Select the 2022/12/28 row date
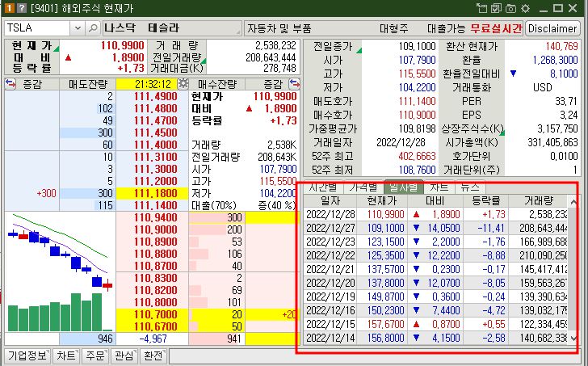The height and width of the screenshot is (366, 588). point(330,214)
